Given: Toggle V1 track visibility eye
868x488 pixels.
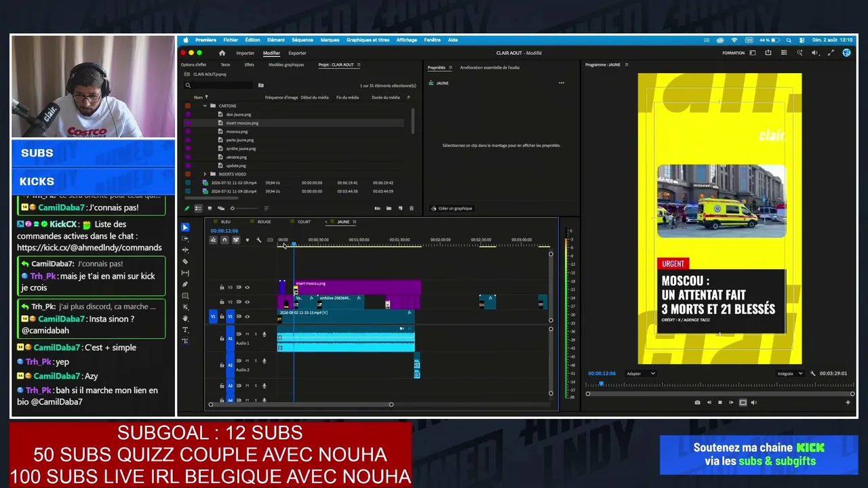Looking at the screenshot, I should (247, 316).
